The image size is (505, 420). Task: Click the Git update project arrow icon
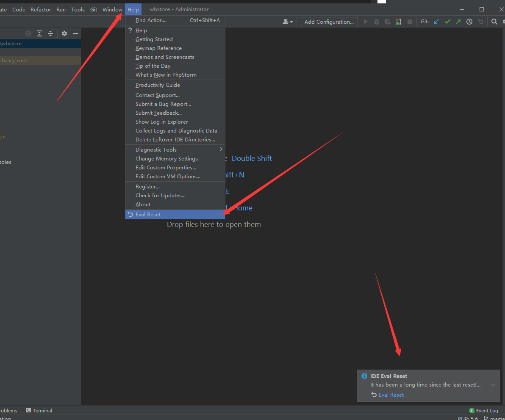tap(436, 22)
